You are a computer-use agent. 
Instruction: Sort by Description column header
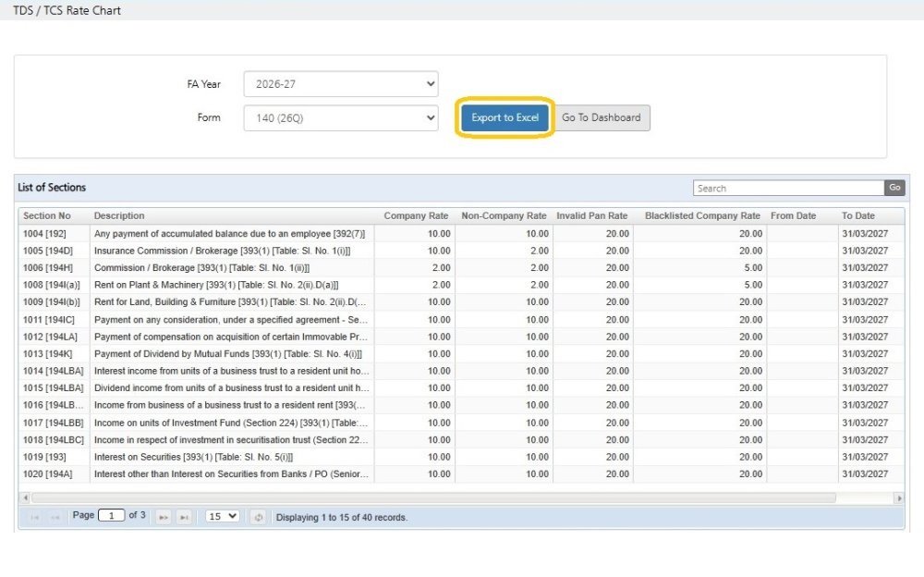point(119,216)
